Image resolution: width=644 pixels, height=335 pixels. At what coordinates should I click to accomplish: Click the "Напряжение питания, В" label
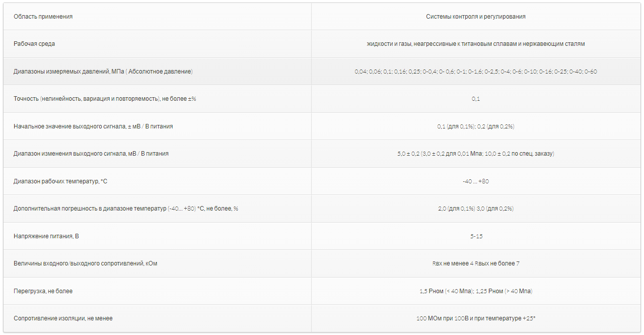[x=46, y=236]
